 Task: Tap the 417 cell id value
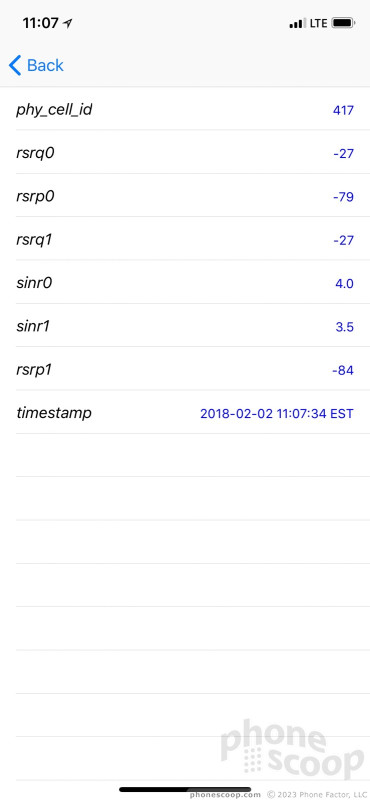pos(343,110)
